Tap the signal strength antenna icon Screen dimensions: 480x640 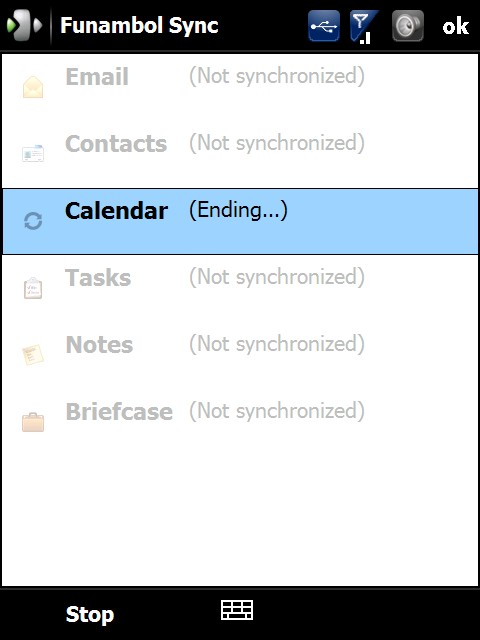(364, 27)
